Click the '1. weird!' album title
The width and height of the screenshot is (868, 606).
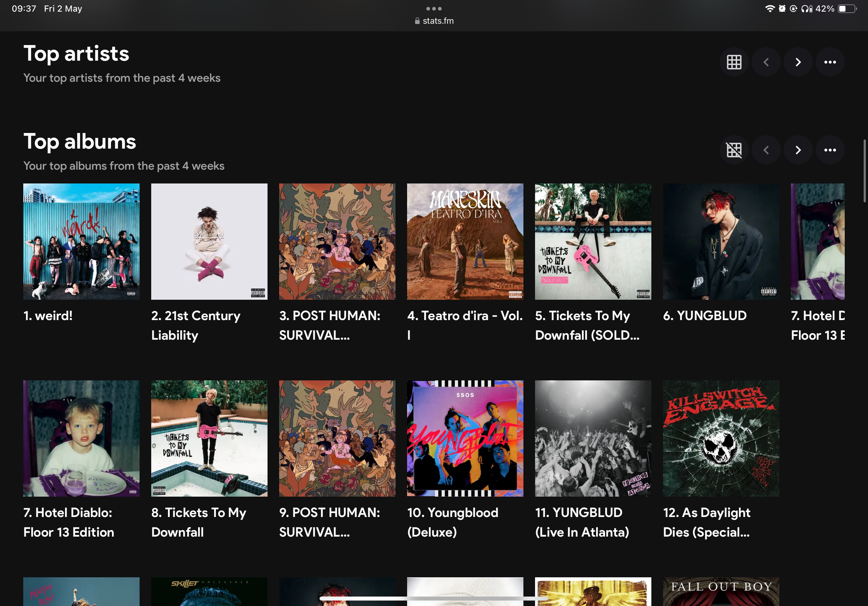pos(48,315)
